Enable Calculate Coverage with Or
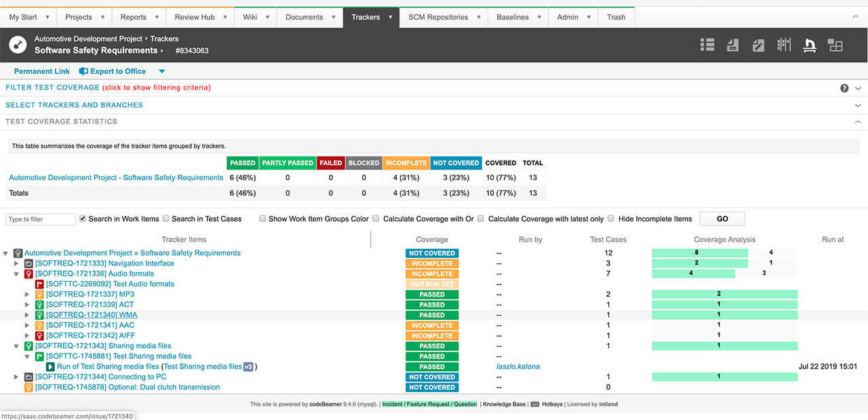The width and height of the screenshot is (868, 420). [377, 219]
